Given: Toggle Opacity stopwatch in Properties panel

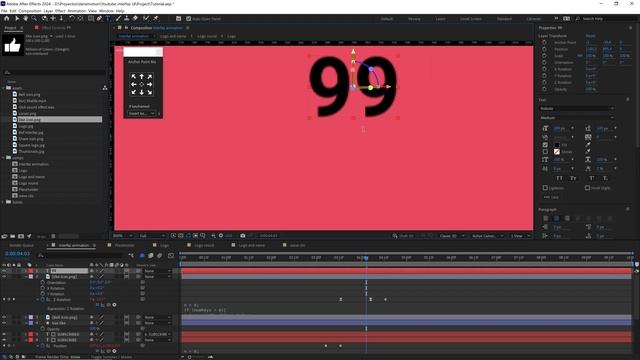Looking at the screenshot, I should [x=544, y=89].
